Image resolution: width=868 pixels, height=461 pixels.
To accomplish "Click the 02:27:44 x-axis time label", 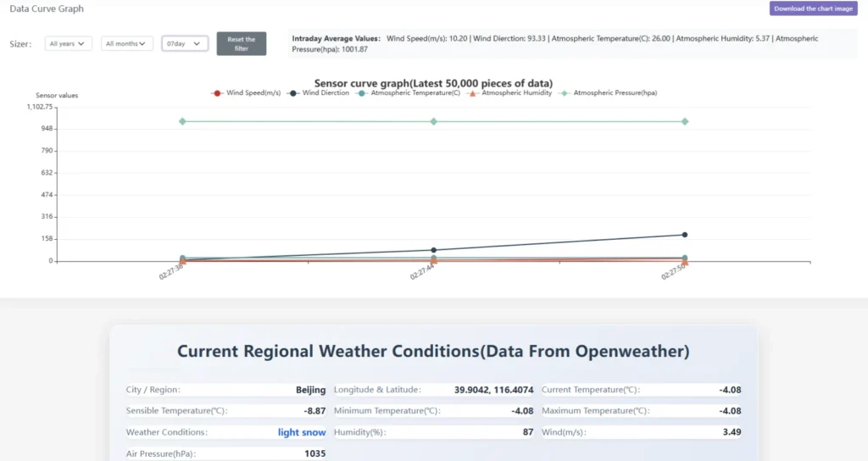I will pyautogui.click(x=422, y=273).
